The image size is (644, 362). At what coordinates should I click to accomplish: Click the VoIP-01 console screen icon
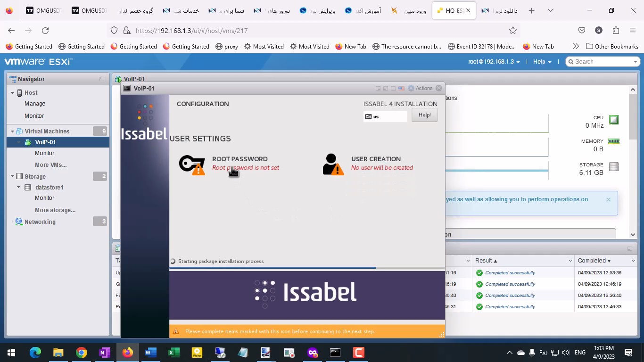[x=126, y=88]
